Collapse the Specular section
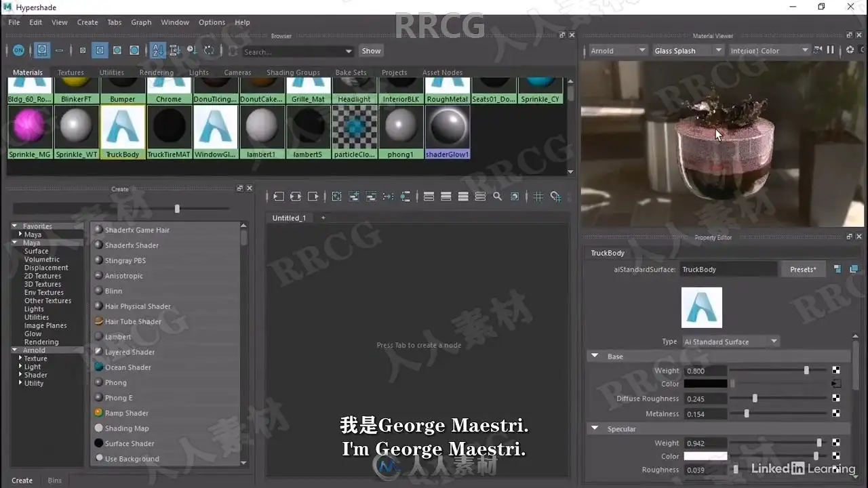 pos(595,428)
